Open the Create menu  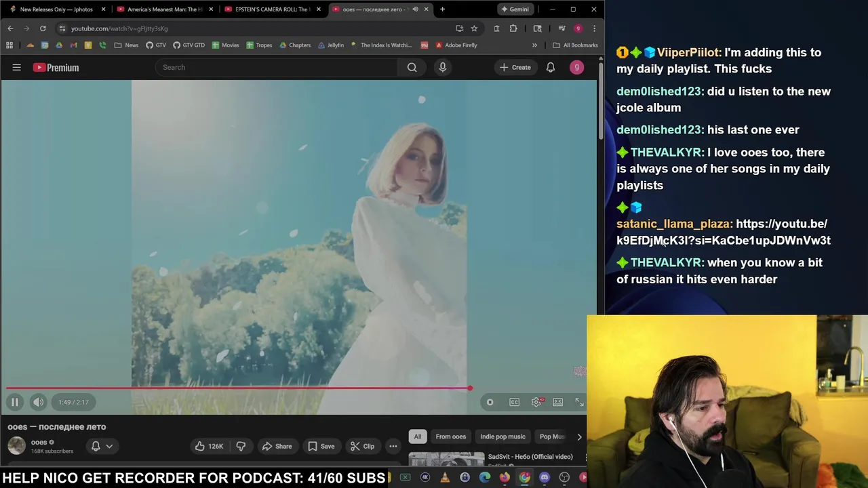[x=515, y=67]
